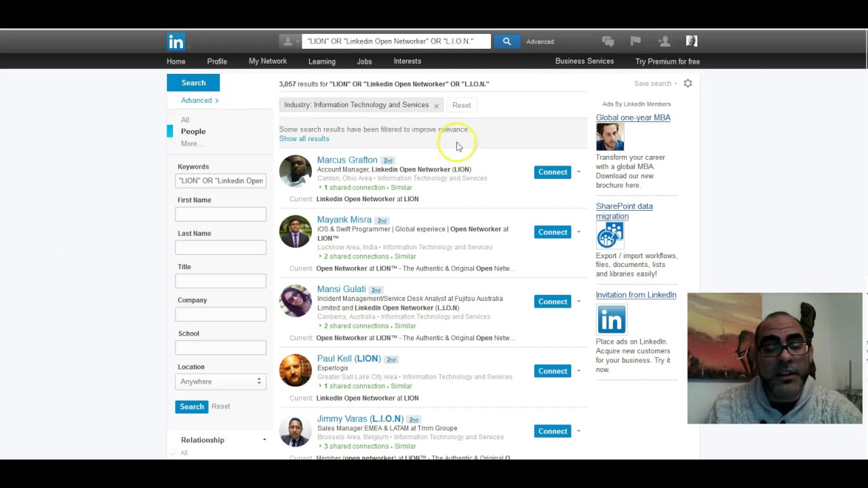This screenshot has width=868, height=488.
Task: Click Show all results link
Action: pyautogui.click(x=304, y=139)
